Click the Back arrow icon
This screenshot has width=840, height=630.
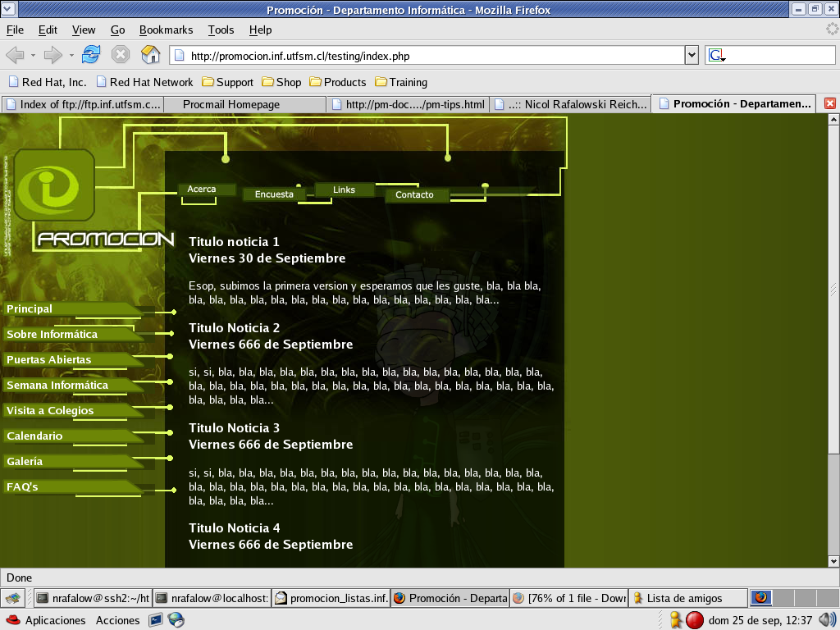point(15,55)
